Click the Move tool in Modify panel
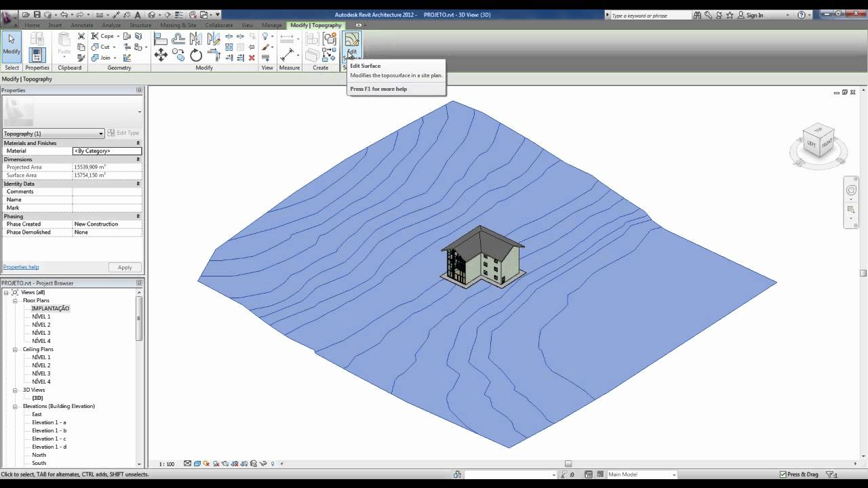 pos(161,55)
